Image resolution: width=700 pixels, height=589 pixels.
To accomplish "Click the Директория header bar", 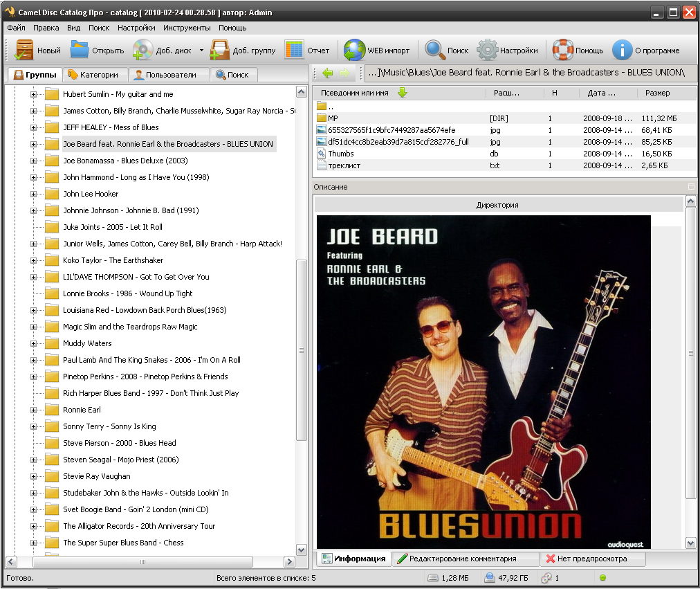I will tap(499, 205).
